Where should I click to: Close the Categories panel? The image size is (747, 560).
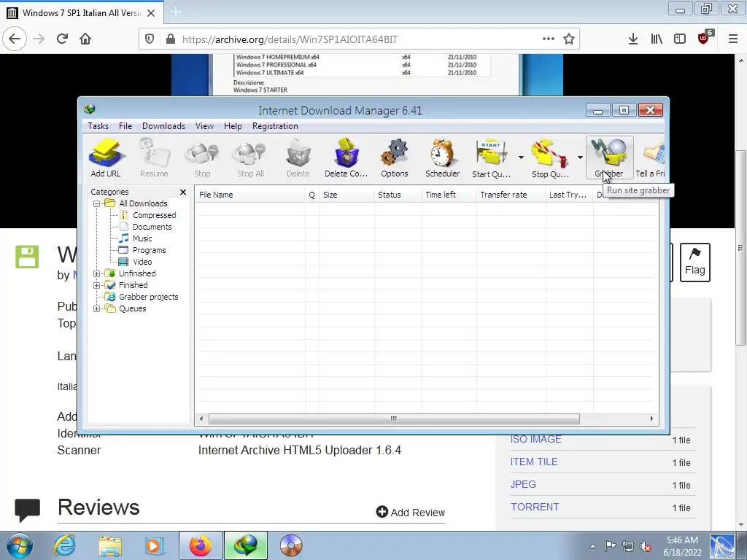tap(183, 192)
